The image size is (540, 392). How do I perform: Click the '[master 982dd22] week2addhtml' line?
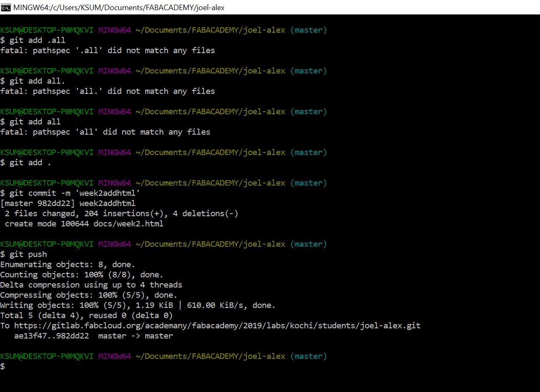click(68, 203)
